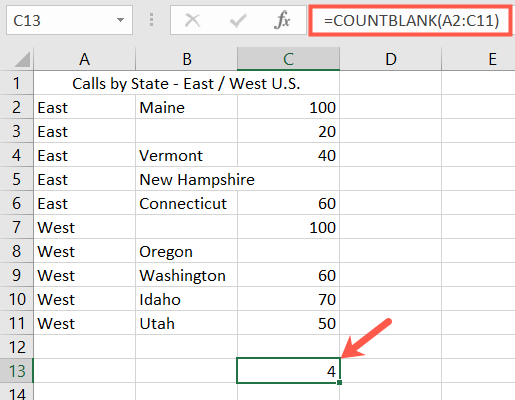The image size is (515, 400).
Task: Select cell A11 containing 'West'
Action: (x=85, y=323)
